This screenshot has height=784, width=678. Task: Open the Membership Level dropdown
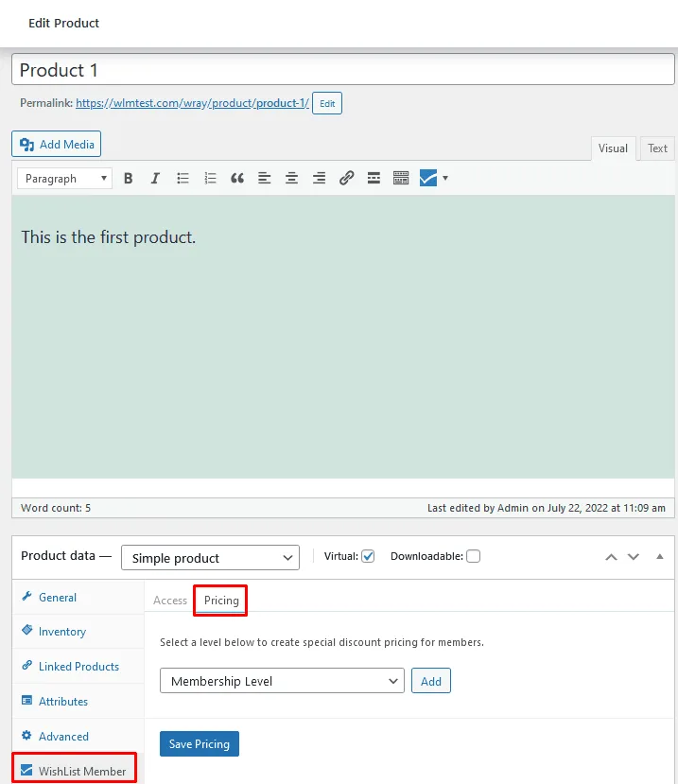(x=282, y=681)
